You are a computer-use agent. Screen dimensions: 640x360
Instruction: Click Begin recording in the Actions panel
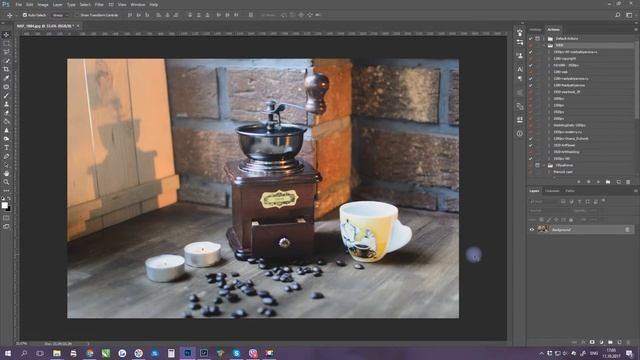(589, 182)
